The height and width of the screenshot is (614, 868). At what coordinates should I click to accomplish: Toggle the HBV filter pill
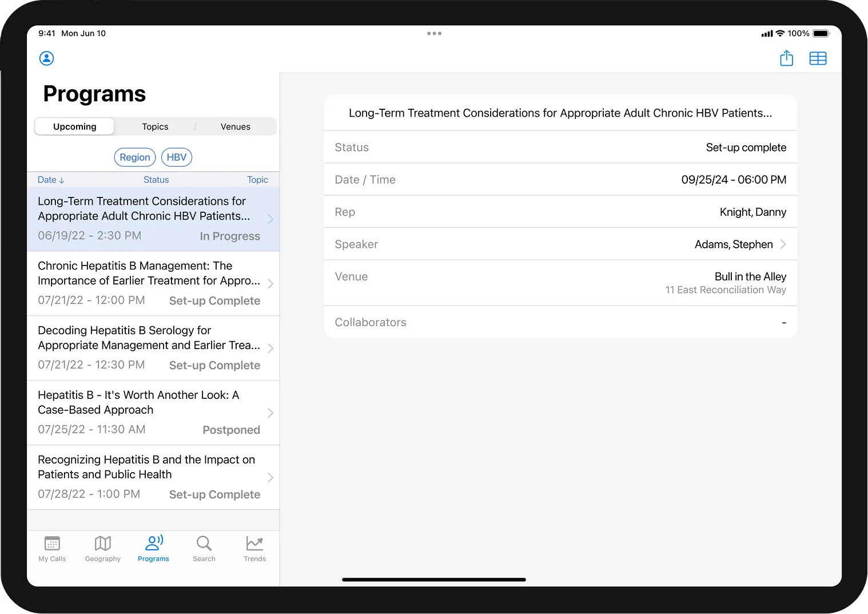(x=177, y=157)
